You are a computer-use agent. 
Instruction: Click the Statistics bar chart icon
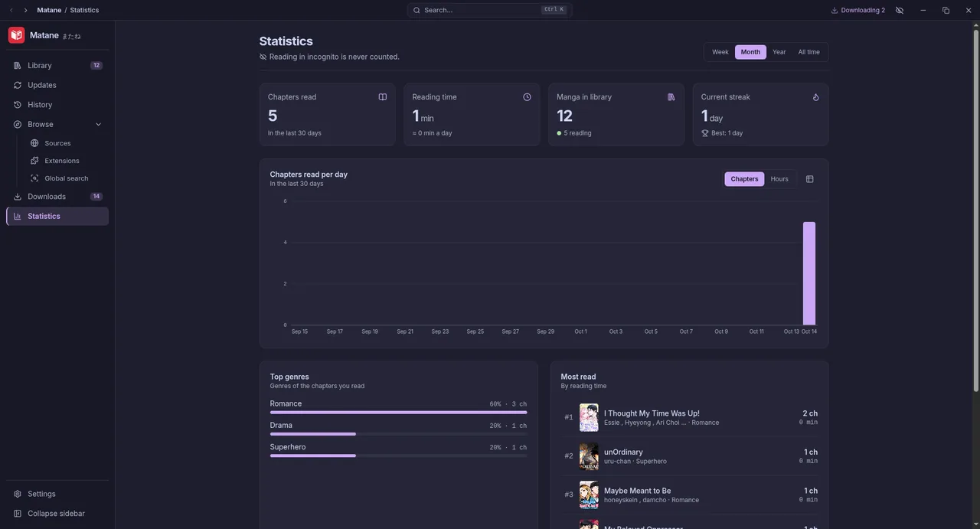tap(18, 216)
